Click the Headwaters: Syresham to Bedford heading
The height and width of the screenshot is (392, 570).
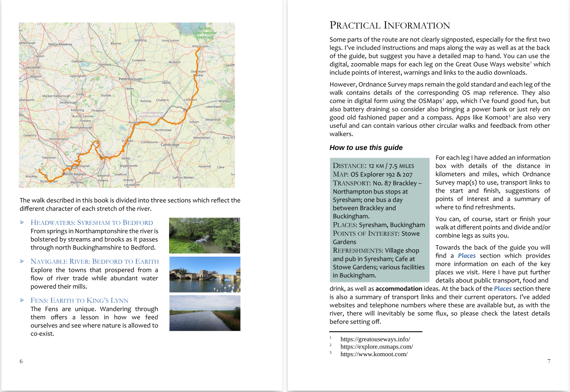[x=92, y=223]
